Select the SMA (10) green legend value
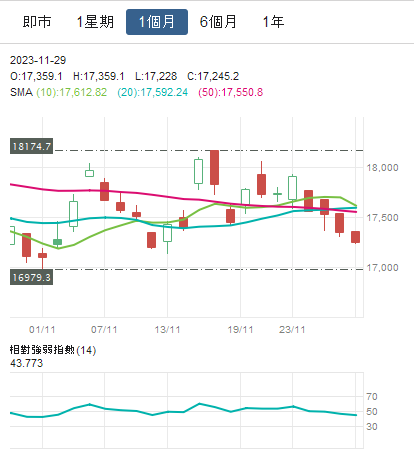Screen dimensions: 414x460 pos(72,92)
